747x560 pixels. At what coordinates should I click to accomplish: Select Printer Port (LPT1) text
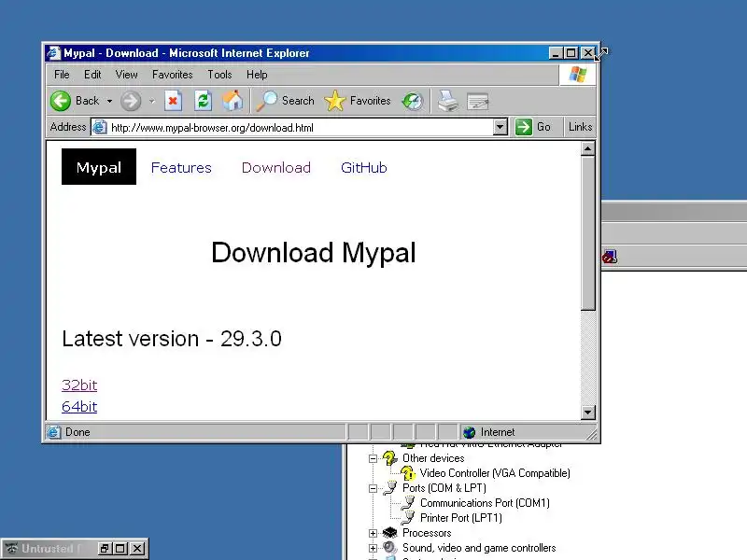[460, 518]
